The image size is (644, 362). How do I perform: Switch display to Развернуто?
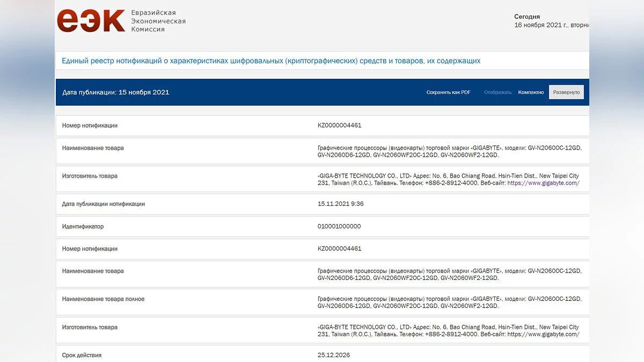[x=566, y=92]
